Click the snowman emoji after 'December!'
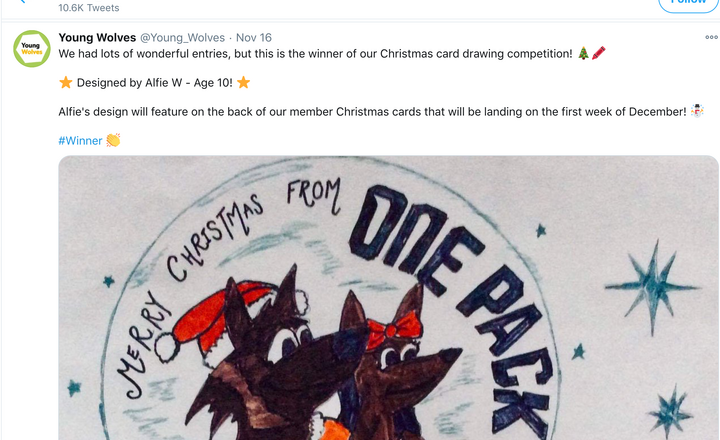This screenshot has height=440, width=720. (x=697, y=111)
